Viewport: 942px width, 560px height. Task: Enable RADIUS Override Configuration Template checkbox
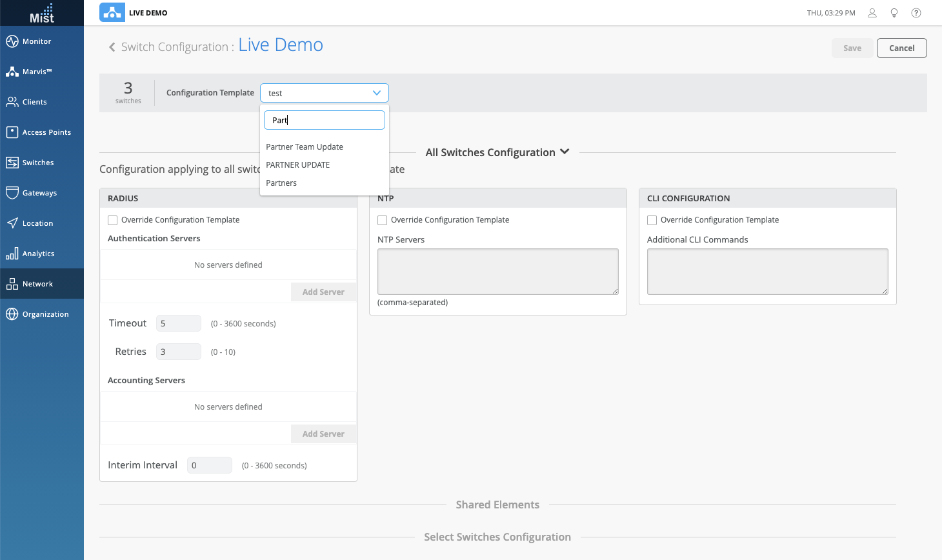coord(113,221)
